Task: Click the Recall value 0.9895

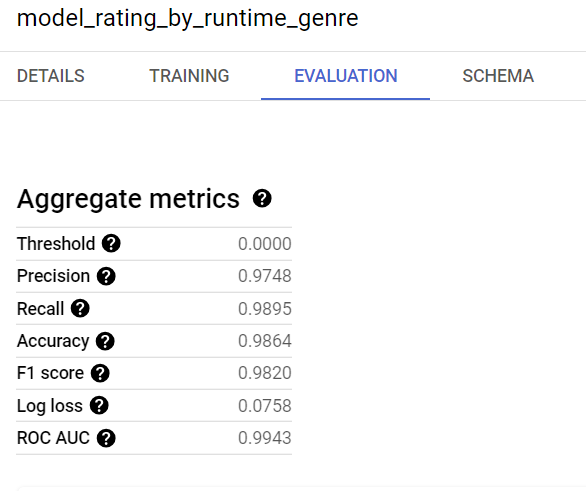Action: 265,309
